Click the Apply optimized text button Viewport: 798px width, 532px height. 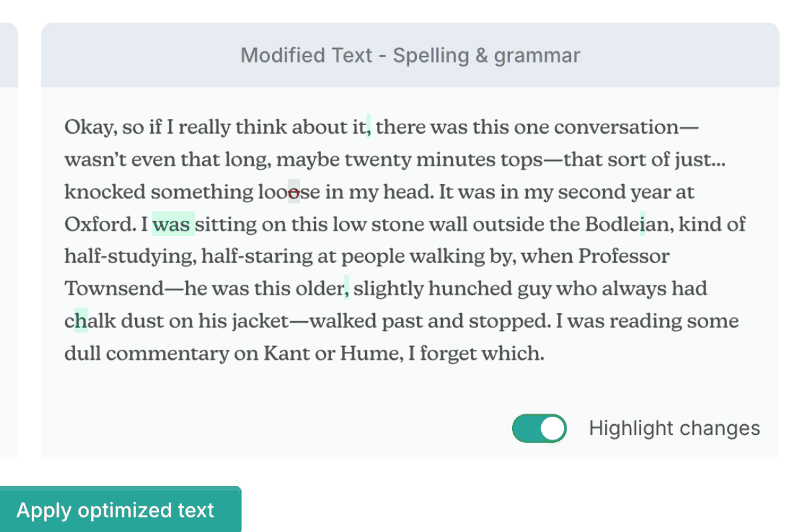[x=115, y=510]
